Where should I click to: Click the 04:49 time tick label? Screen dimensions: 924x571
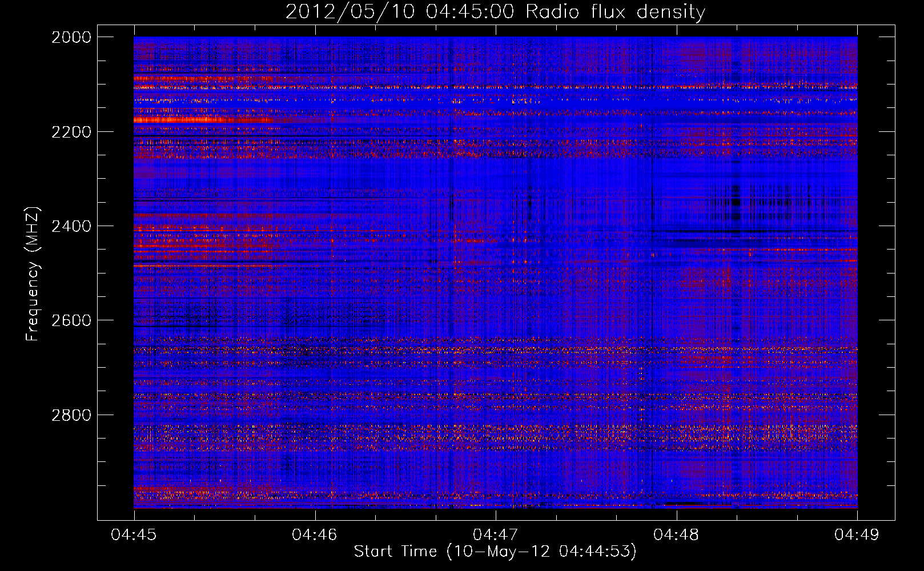857,534
